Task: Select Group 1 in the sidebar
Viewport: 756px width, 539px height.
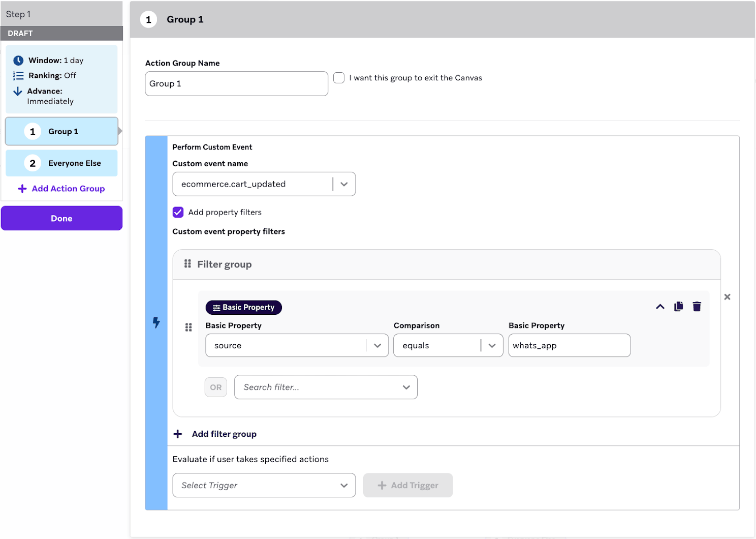Action: point(61,131)
